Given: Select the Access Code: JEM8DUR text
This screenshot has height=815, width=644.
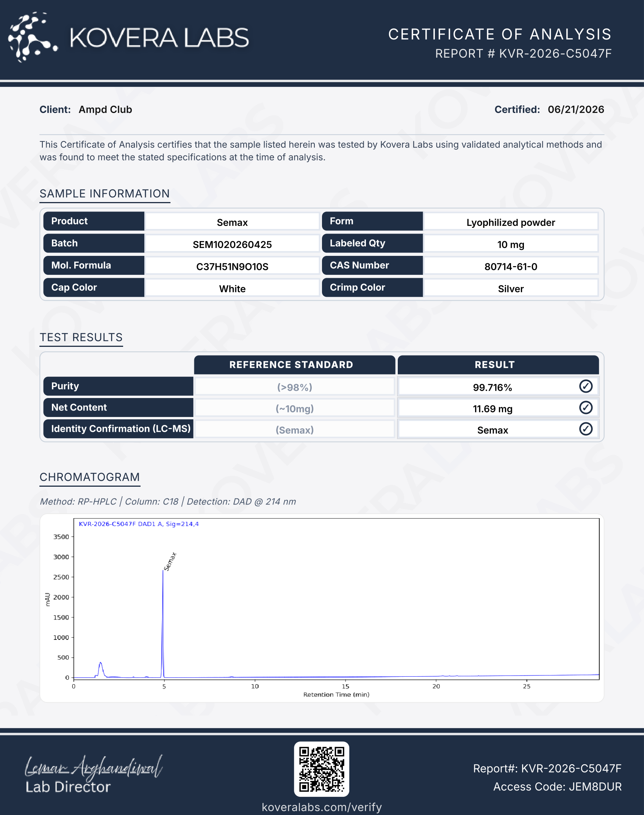Looking at the screenshot, I should [x=557, y=787].
